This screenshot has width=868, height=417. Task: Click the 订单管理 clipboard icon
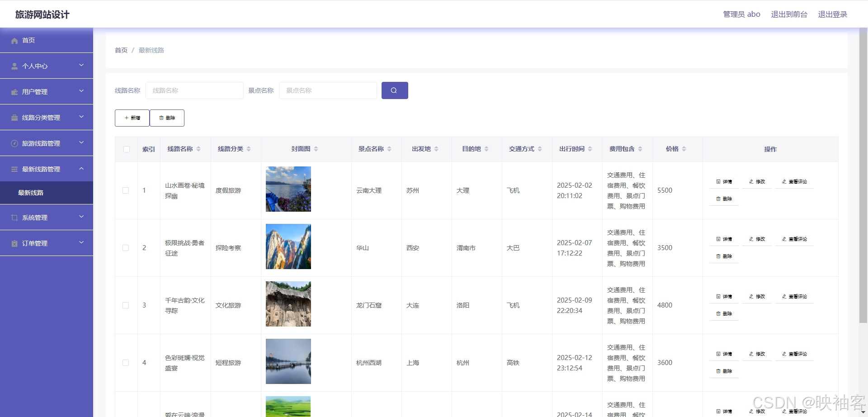coord(14,243)
